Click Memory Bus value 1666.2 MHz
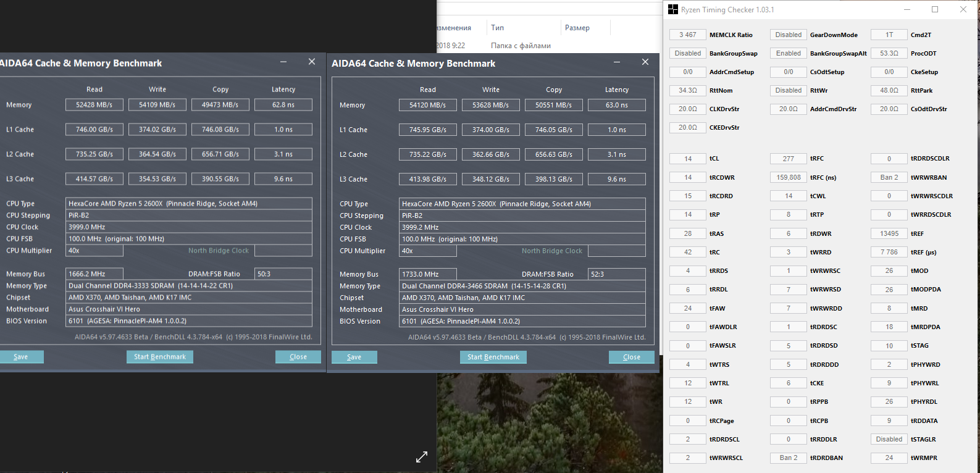 click(x=94, y=274)
